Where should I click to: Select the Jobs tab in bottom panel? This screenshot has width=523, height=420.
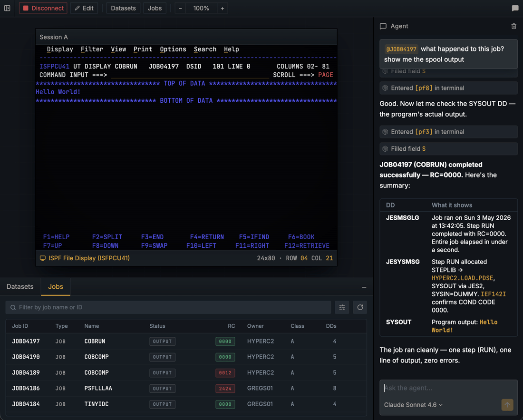[x=55, y=286]
